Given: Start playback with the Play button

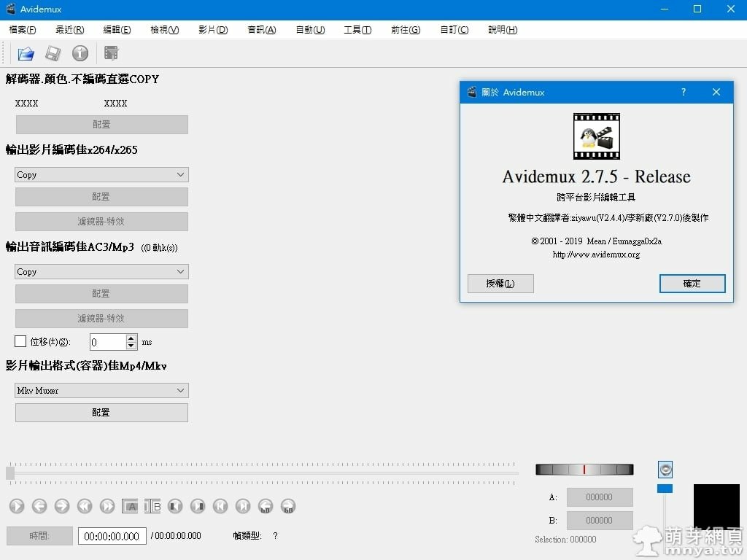Looking at the screenshot, I should click(x=17, y=506).
